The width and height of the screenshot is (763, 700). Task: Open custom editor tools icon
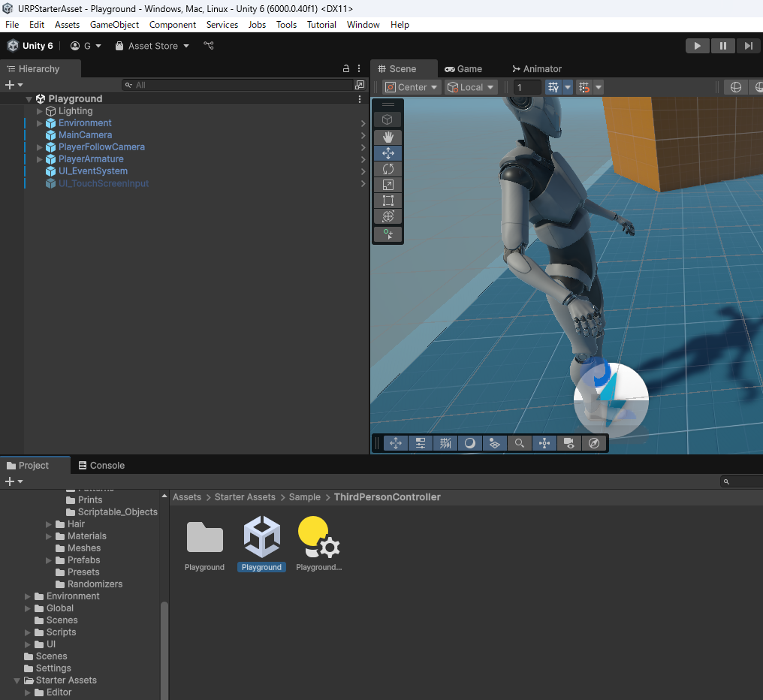click(x=388, y=234)
